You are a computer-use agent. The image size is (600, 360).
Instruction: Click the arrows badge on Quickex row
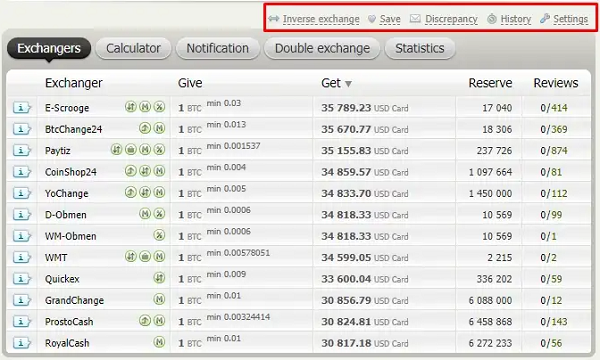point(159,278)
